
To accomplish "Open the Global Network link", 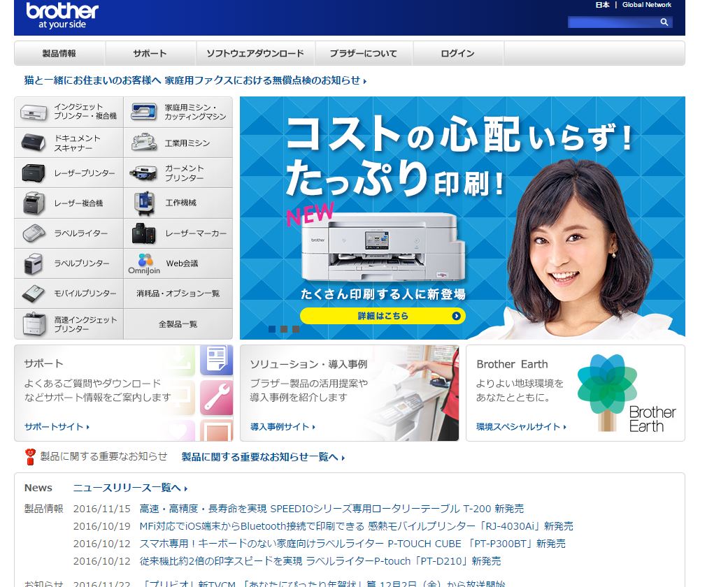I will (646, 5).
